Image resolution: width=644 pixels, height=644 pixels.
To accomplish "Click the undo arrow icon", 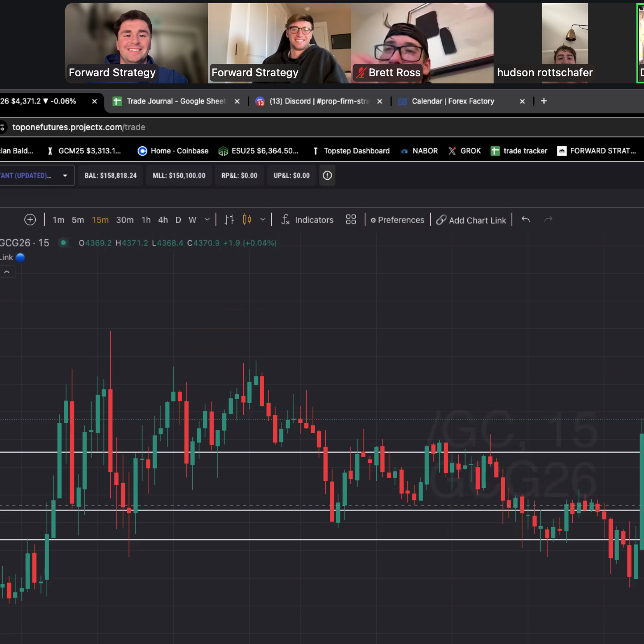I will pyautogui.click(x=525, y=219).
